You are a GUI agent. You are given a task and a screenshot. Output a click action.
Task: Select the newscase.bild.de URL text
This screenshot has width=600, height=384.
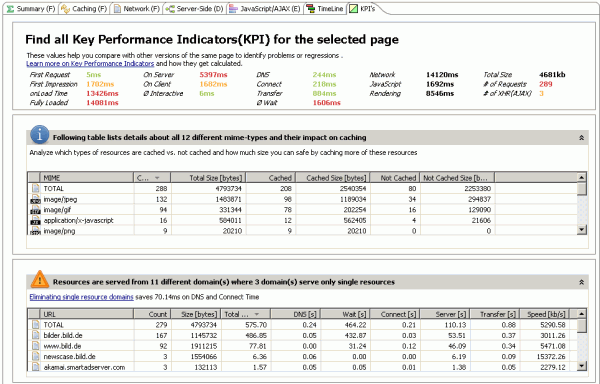[x=69, y=357]
